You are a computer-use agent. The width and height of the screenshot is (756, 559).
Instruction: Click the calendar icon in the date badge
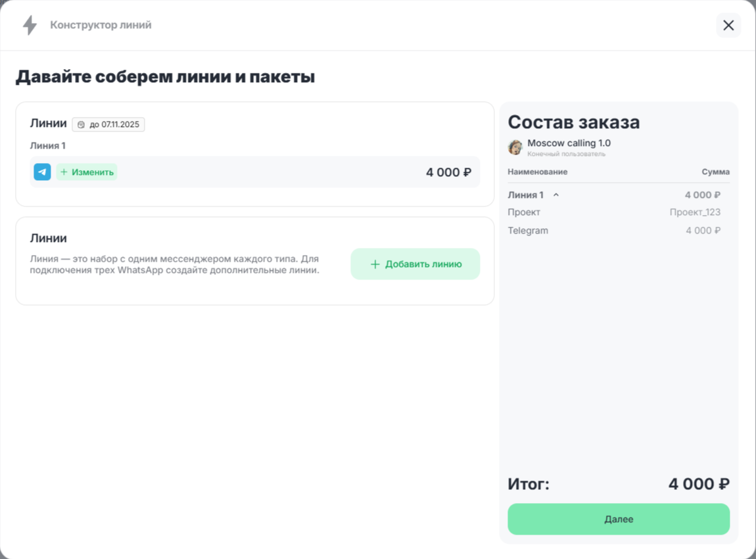(82, 124)
